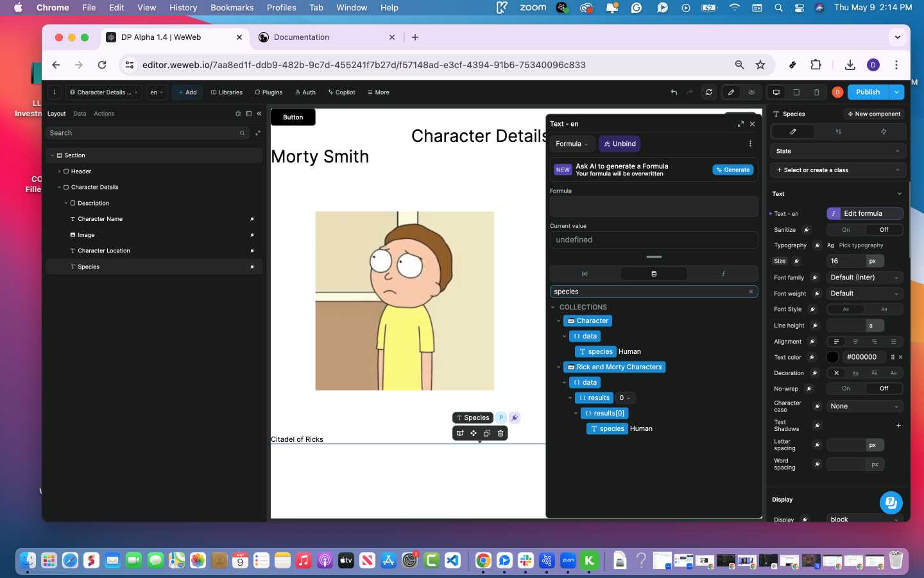Set No-wrap to On
The image size is (924, 578).
point(846,389)
